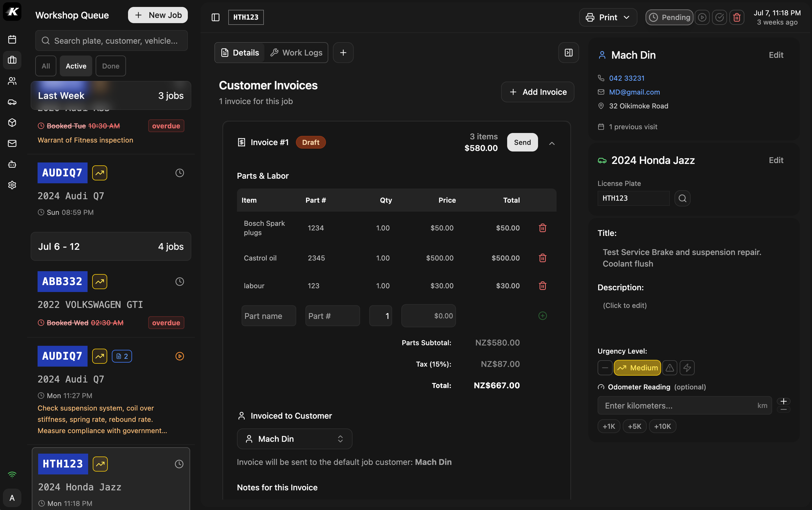Screen dimensions: 812x510
Task: Send Invoice #1 to the customer
Action: 522,142
